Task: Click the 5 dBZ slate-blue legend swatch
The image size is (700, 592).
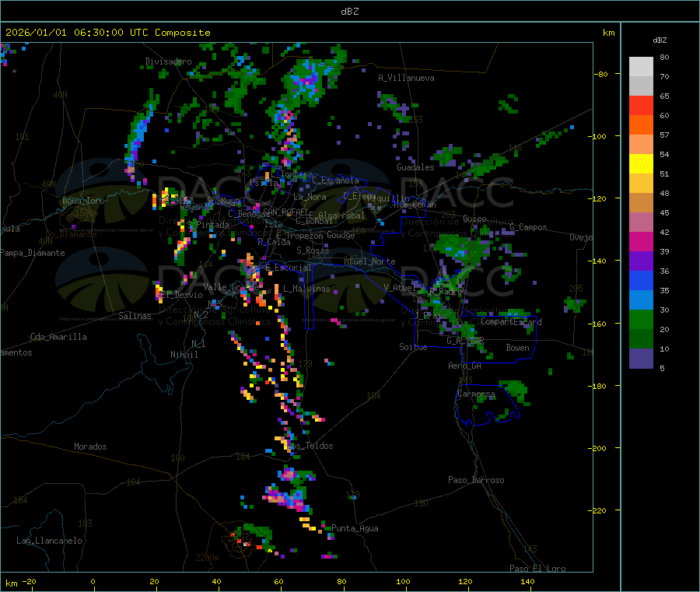Action: tap(641, 359)
